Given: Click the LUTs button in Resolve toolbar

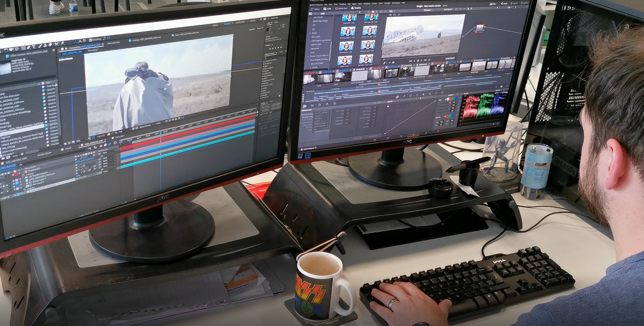Looking at the screenshot, I should (x=327, y=9).
